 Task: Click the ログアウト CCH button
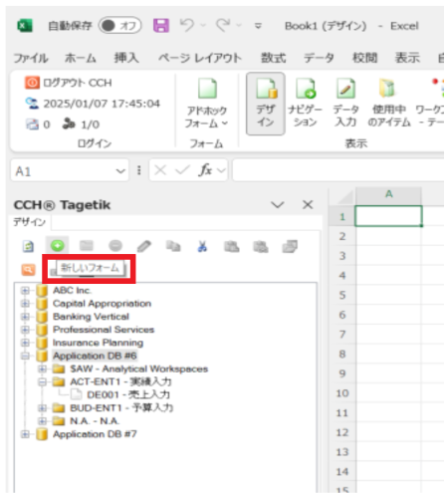pos(69,83)
